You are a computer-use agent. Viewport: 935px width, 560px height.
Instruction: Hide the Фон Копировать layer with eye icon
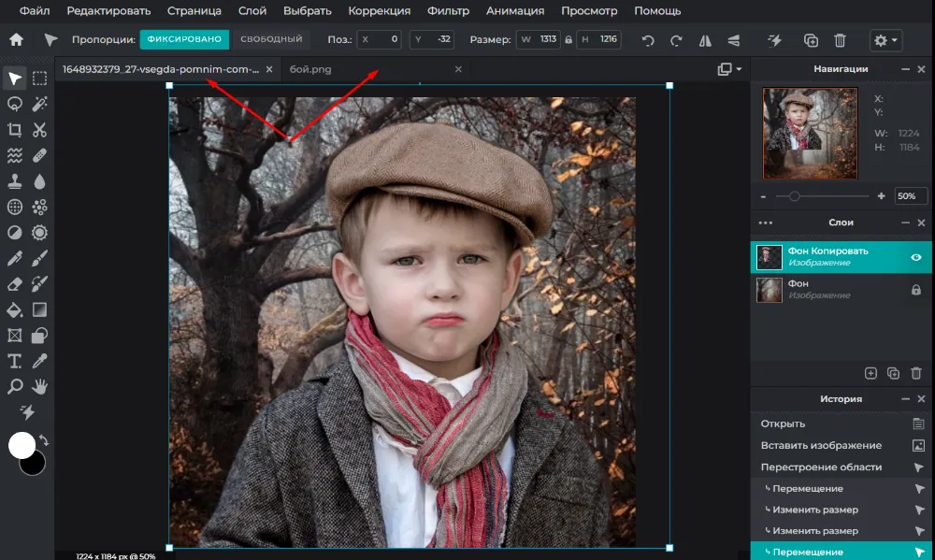(916, 257)
